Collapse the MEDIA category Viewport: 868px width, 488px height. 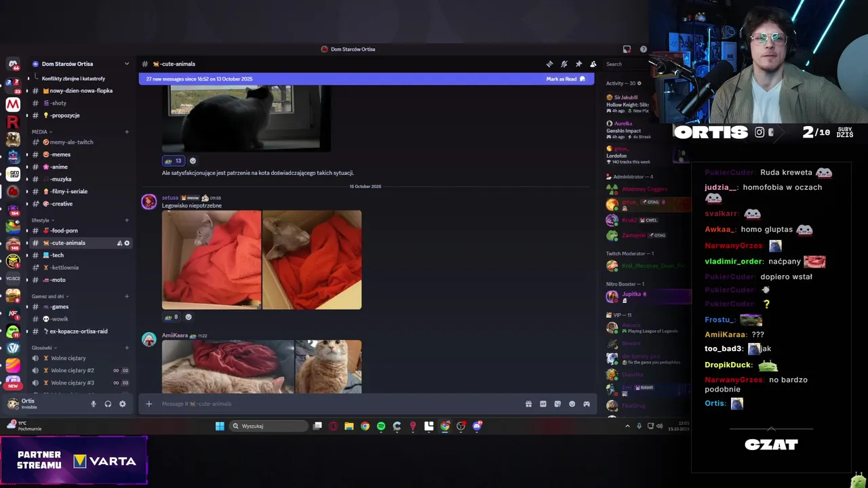pos(41,132)
